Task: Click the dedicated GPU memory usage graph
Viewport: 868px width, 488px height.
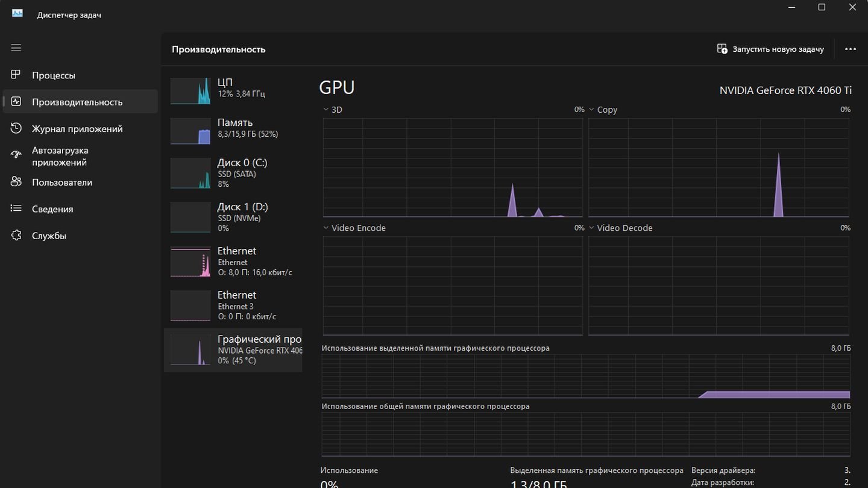Action: coord(586,377)
